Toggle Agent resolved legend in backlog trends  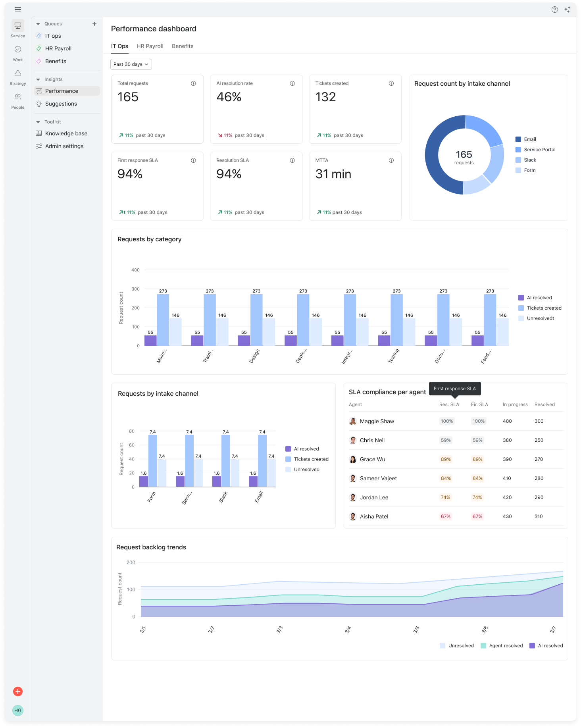click(502, 645)
